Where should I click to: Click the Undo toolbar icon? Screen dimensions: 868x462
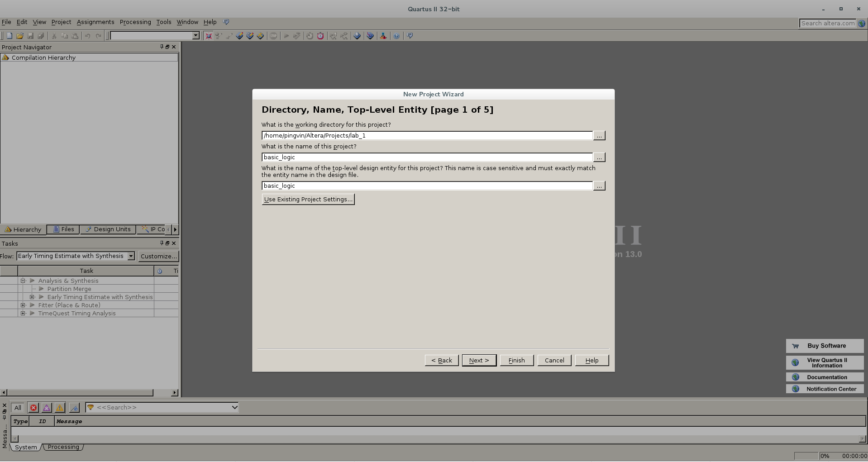point(87,36)
